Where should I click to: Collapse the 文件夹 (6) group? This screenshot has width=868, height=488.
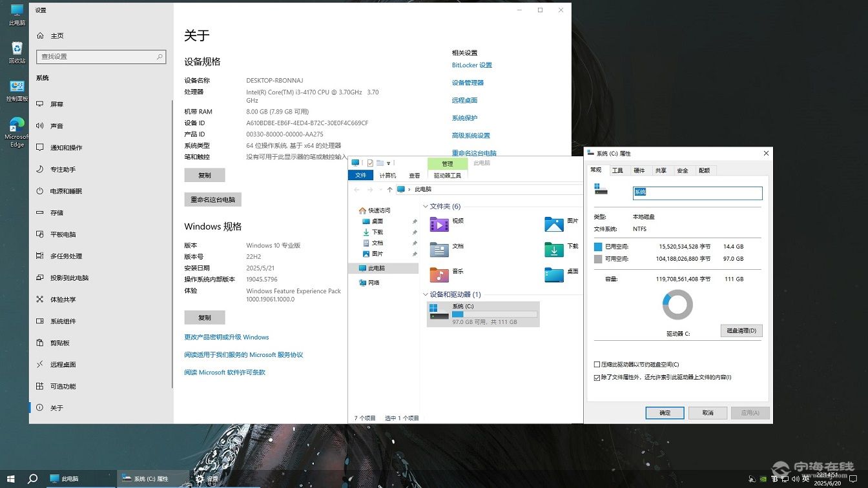tap(426, 207)
